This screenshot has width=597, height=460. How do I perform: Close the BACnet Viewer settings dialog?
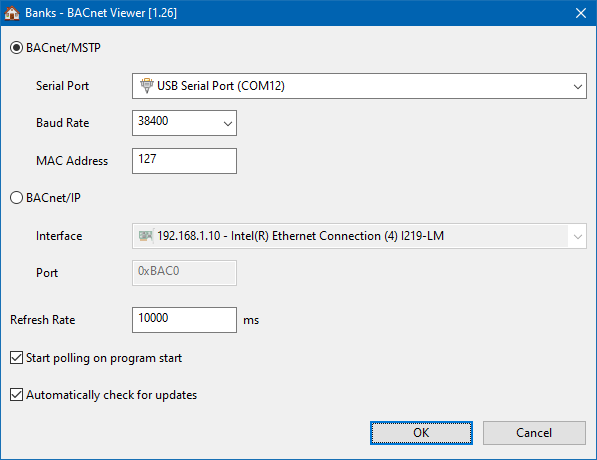581,13
